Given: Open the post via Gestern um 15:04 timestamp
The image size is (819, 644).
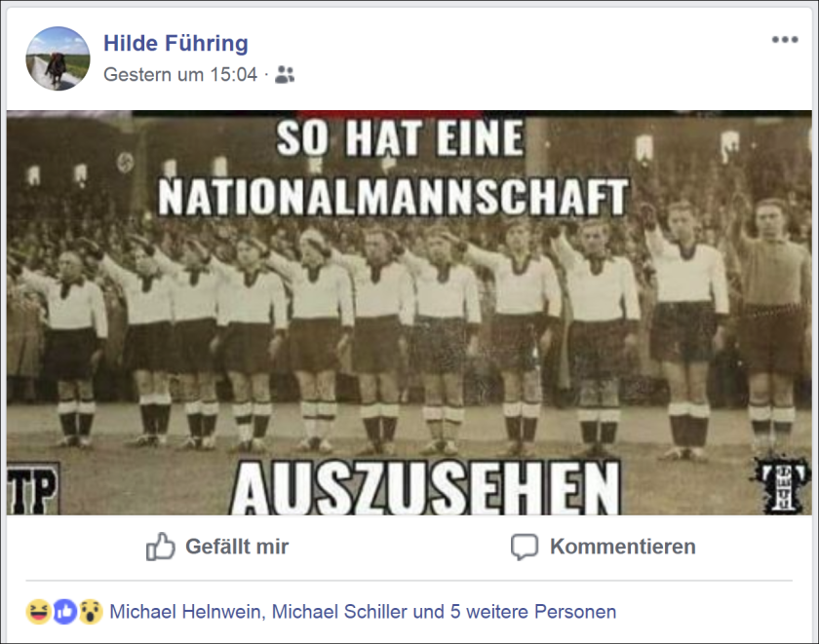Looking at the screenshot, I should (x=180, y=75).
